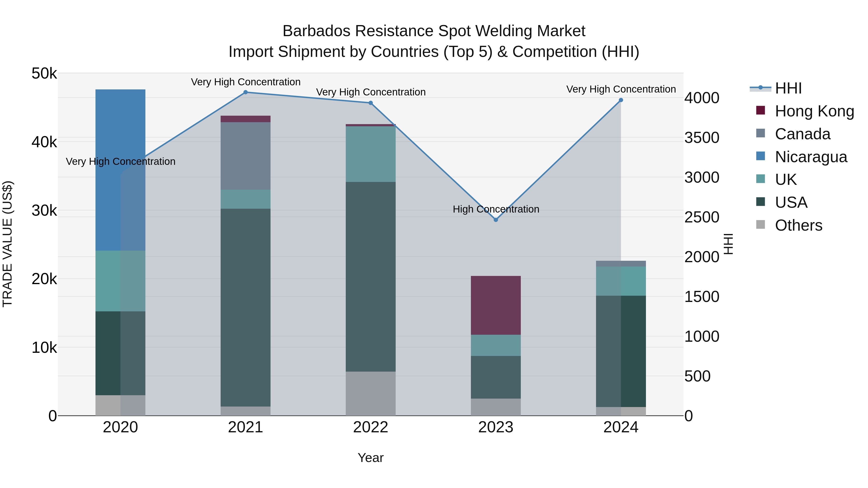
Task: Click the HHI data point for 2021
Action: tap(246, 92)
